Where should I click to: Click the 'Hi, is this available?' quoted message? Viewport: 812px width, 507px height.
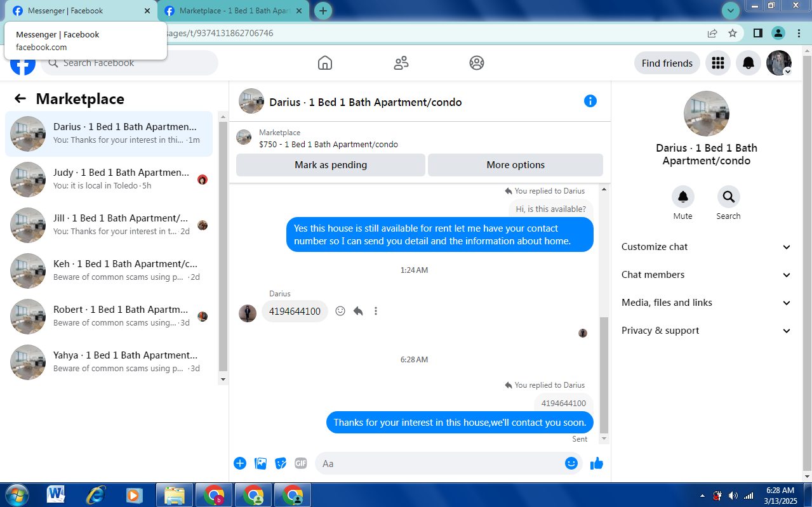(550, 209)
